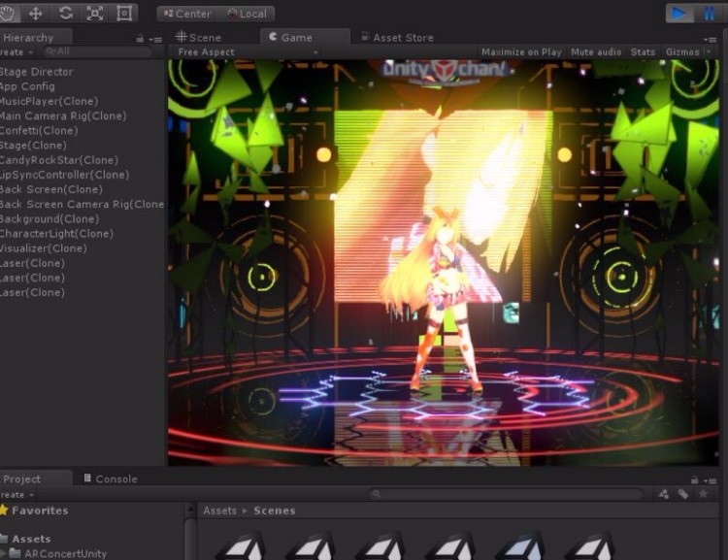Viewport: 728px width, 560px height.
Task: Select MusicPlayer(Clone) object
Action: pos(49,101)
